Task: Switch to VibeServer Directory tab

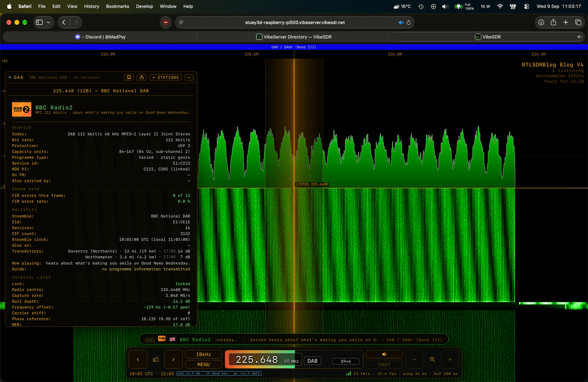Action: 294,37
